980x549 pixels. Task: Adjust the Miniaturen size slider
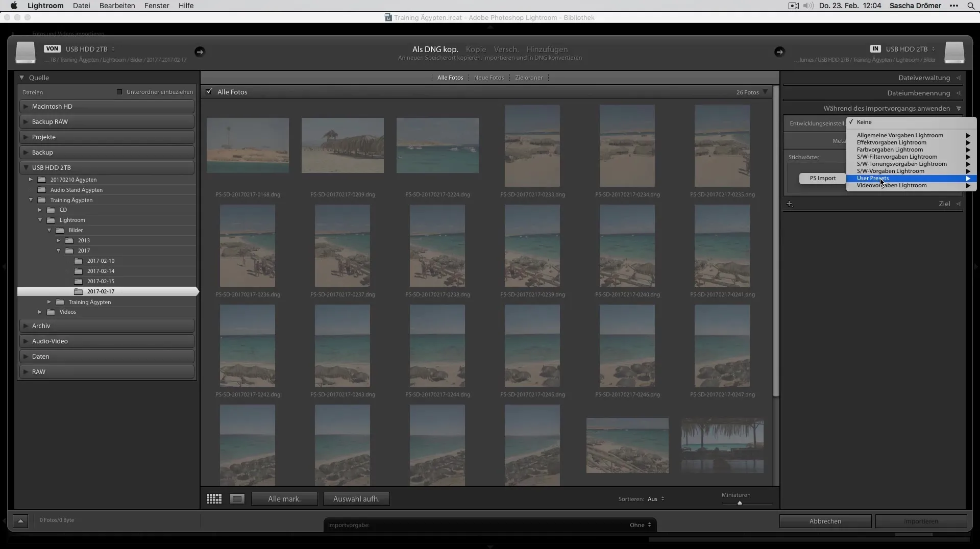[740, 503]
